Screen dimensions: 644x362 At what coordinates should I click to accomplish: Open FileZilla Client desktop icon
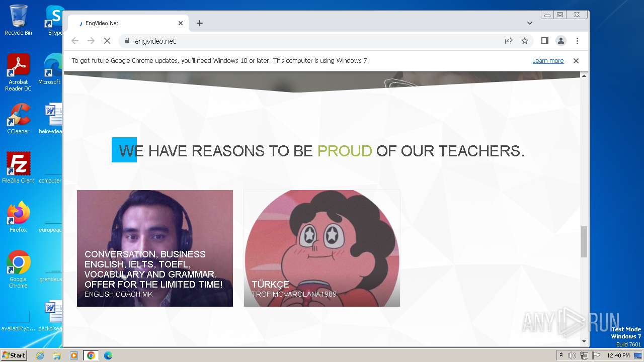point(18,168)
